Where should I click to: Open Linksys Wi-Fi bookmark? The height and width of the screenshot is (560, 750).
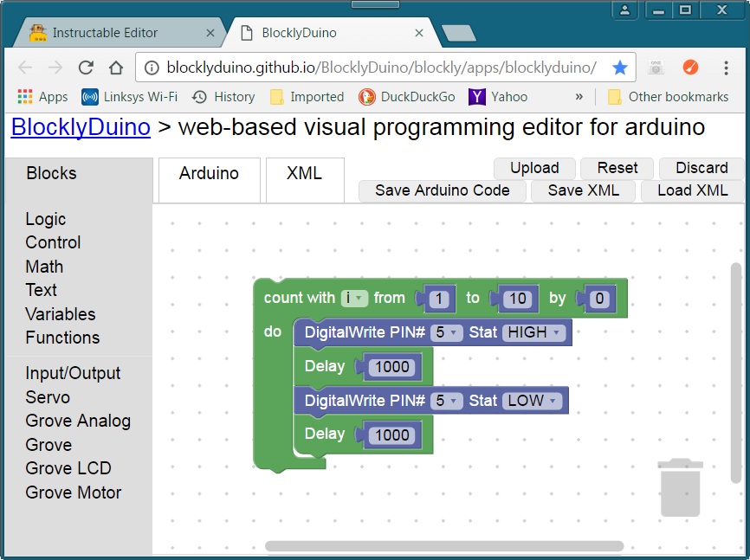pos(129,97)
